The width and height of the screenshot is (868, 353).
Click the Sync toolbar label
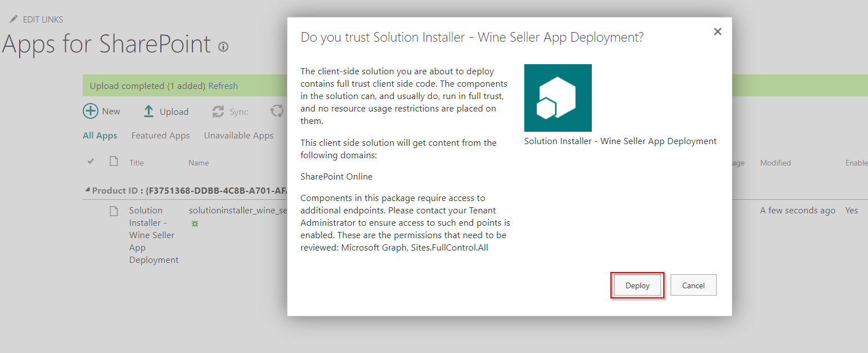point(239,112)
